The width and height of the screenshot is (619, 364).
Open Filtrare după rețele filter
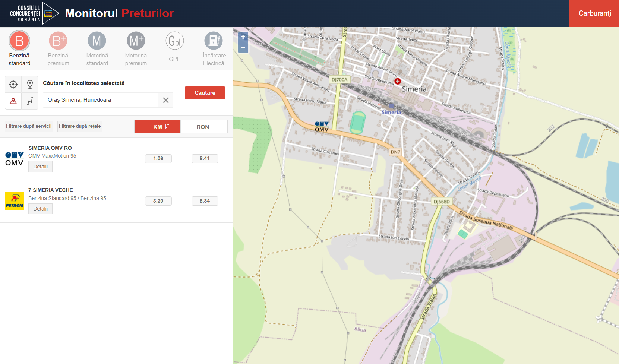click(x=80, y=126)
